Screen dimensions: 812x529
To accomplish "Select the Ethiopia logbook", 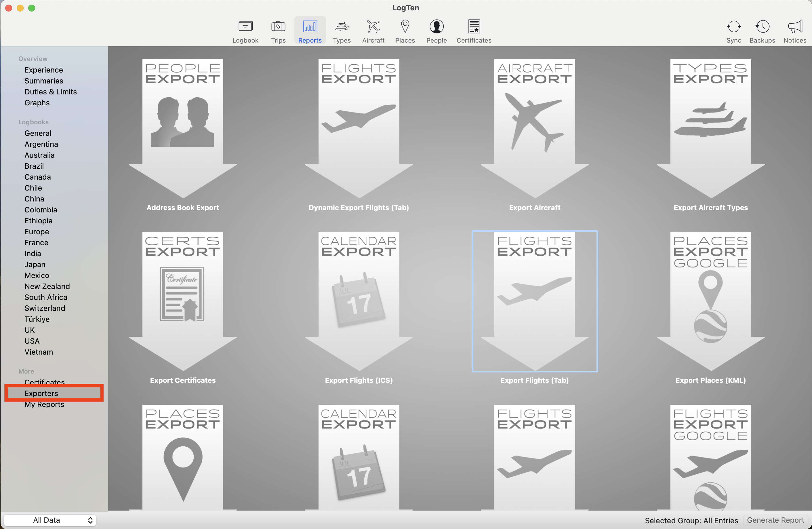I will [x=39, y=221].
